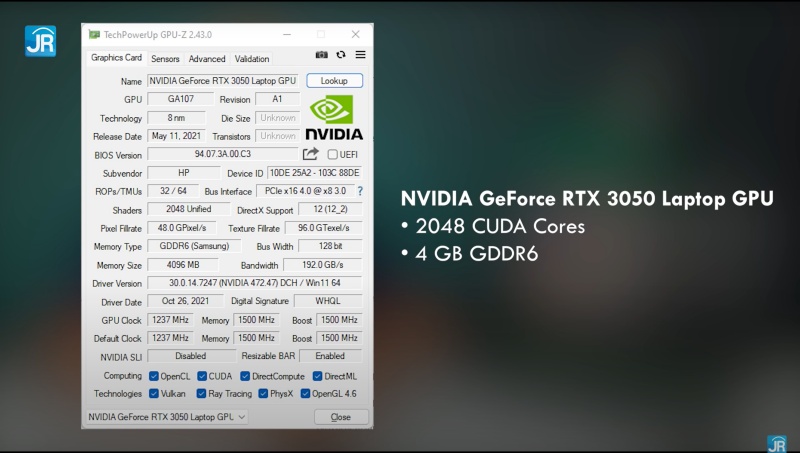The width and height of the screenshot is (800, 453).
Task: Click the BIOS export share icon
Action: point(311,154)
